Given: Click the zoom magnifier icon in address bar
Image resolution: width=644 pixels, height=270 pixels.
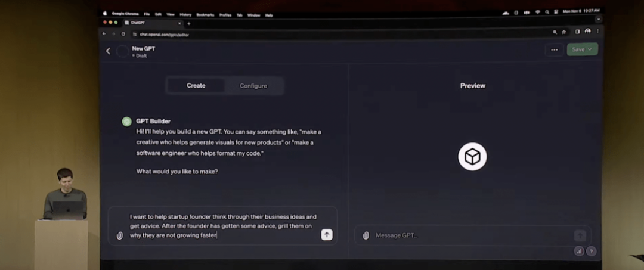Looking at the screenshot, I should 555,32.
